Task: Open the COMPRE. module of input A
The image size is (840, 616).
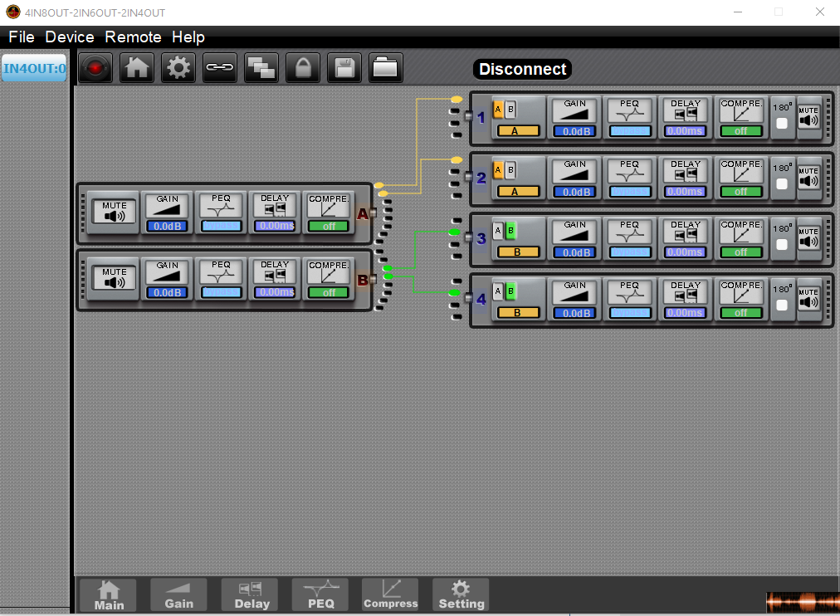Action: coord(329,213)
